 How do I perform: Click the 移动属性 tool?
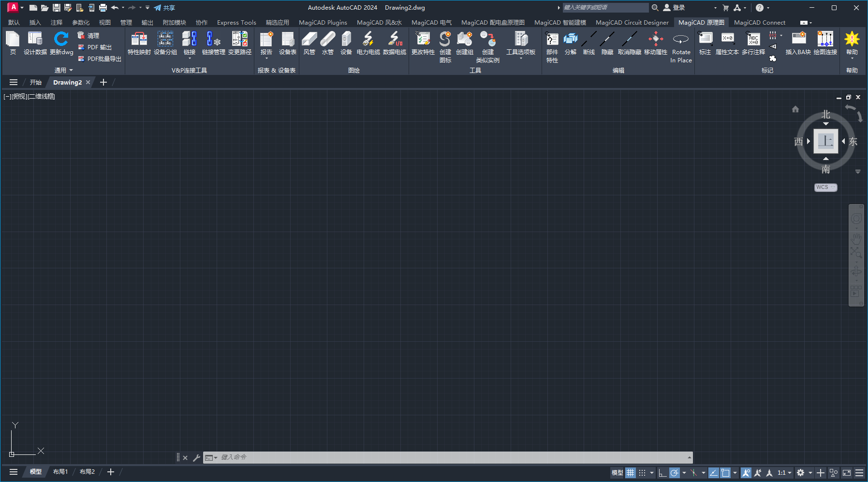[x=656, y=43]
